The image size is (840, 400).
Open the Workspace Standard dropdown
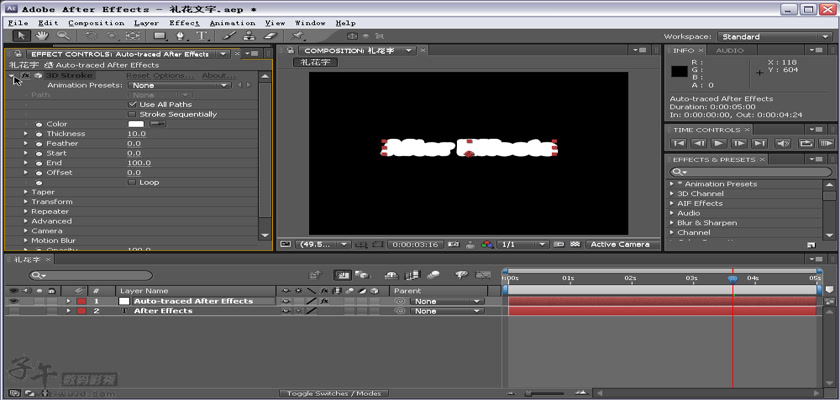click(x=774, y=36)
